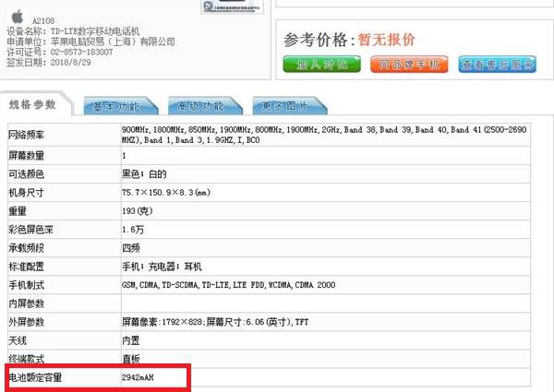Select the 高级功能 tab
The height and width of the screenshot is (392, 554).
pos(198,106)
